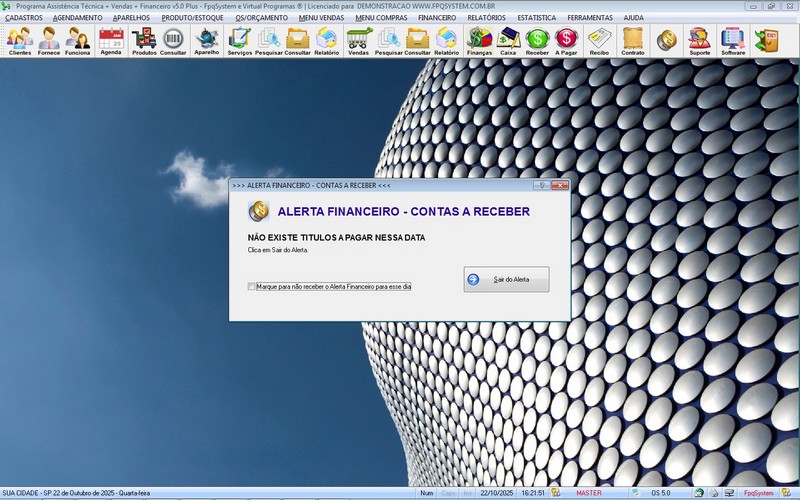
Task: Open the RELATÓRIOS menu
Action: tap(487, 17)
